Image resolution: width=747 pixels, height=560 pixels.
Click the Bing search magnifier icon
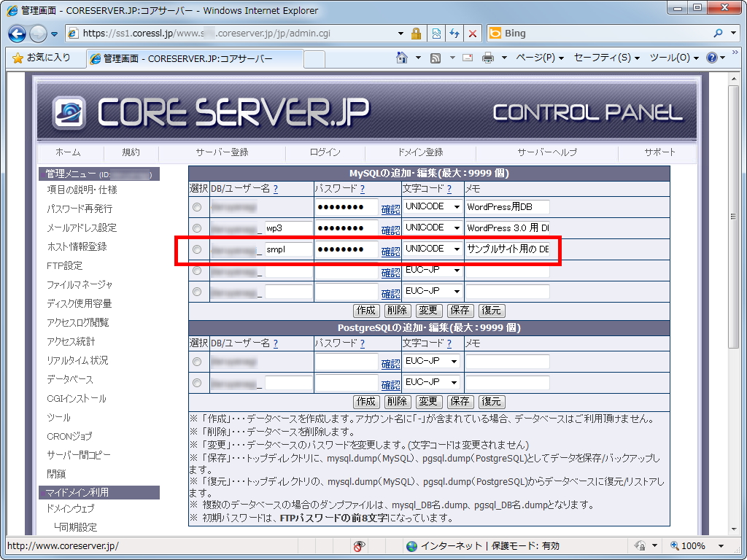coord(719,33)
